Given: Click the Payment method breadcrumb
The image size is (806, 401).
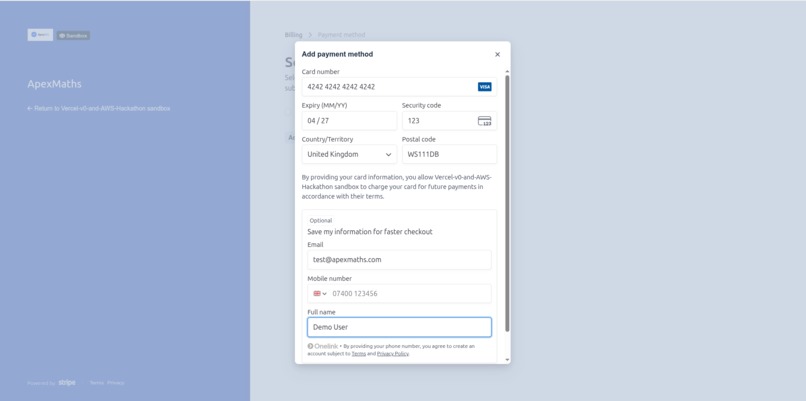Looking at the screenshot, I should coord(341,35).
